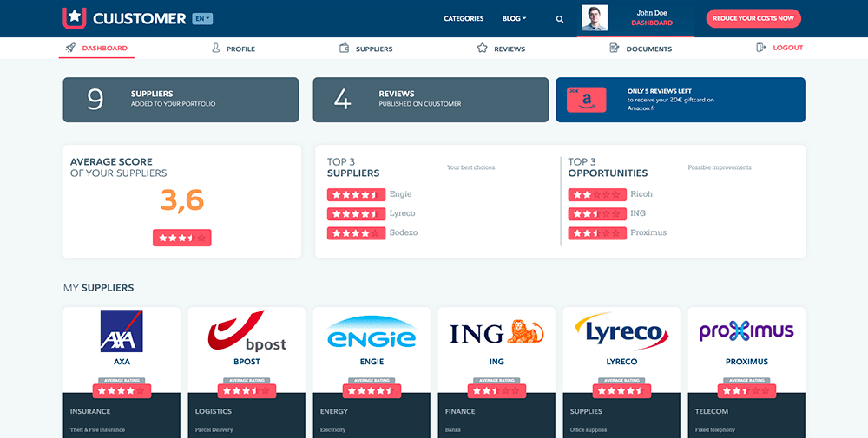Open the Categories menu

(x=464, y=18)
